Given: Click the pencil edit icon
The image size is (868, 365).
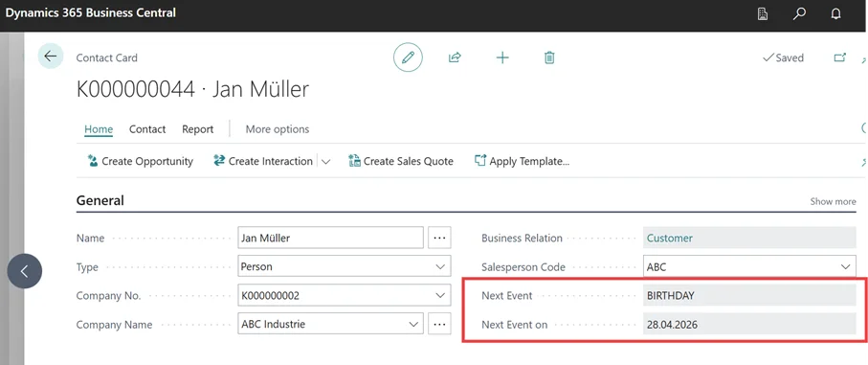Looking at the screenshot, I should pyautogui.click(x=408, y=57).
